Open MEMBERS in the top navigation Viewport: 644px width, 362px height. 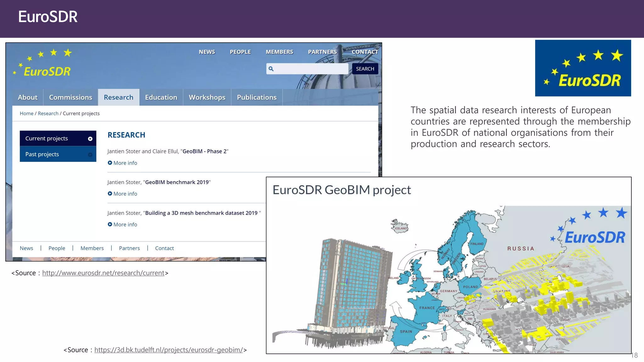[280, 52]
